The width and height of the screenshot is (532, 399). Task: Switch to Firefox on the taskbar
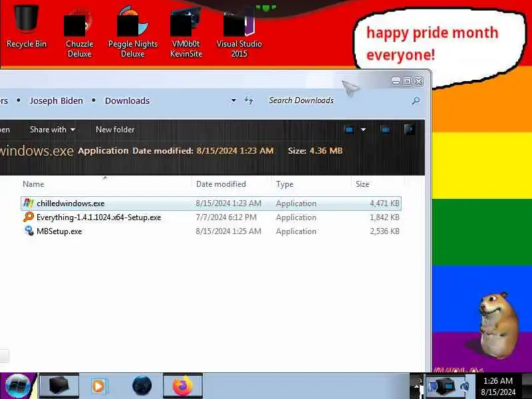click(x=183, y=386)
